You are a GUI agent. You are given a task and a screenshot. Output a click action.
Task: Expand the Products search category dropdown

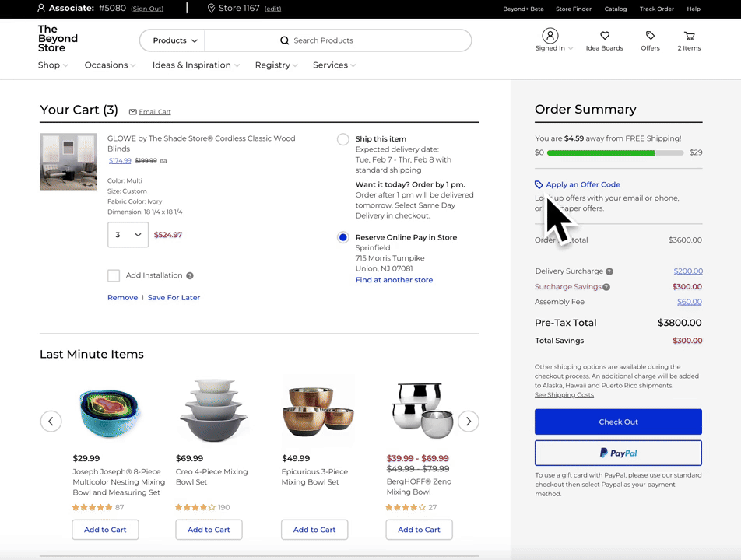point(171,40)
